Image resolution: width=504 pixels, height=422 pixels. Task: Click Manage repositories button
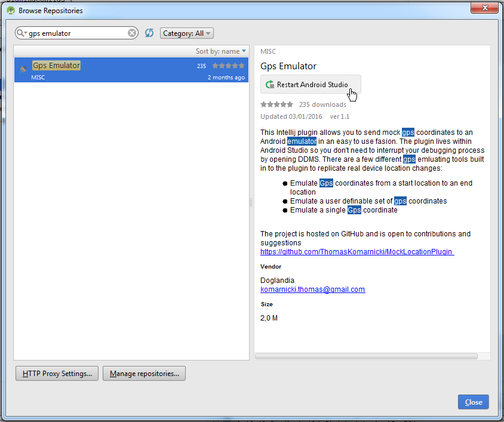point(144,374)
